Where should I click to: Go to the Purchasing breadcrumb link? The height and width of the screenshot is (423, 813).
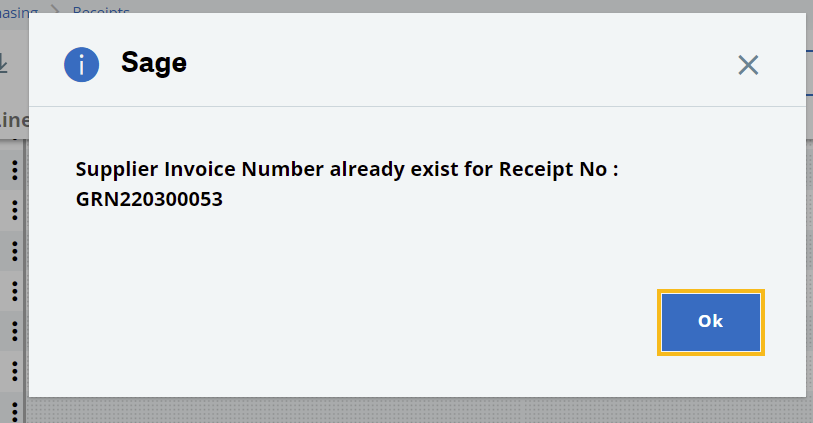click(18, 11)
